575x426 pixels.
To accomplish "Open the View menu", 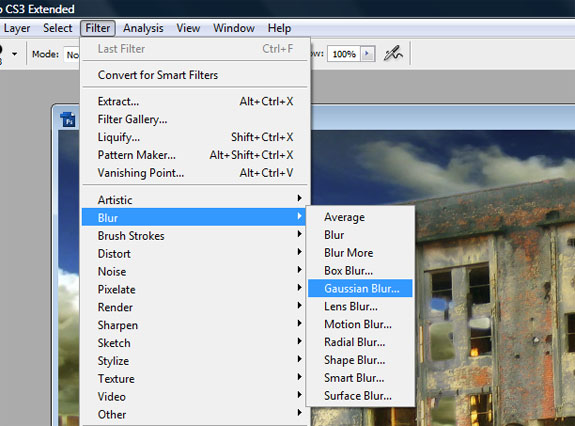I will (188, 28).
